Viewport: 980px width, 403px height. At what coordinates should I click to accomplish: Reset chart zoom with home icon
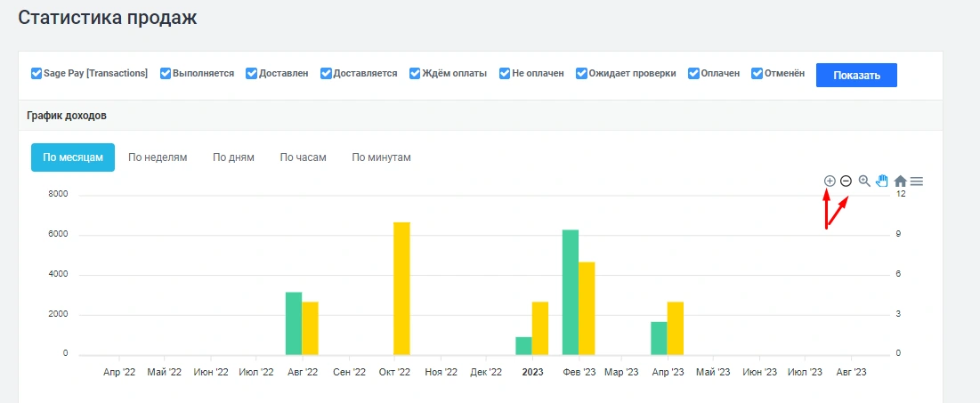click(900, 181)
